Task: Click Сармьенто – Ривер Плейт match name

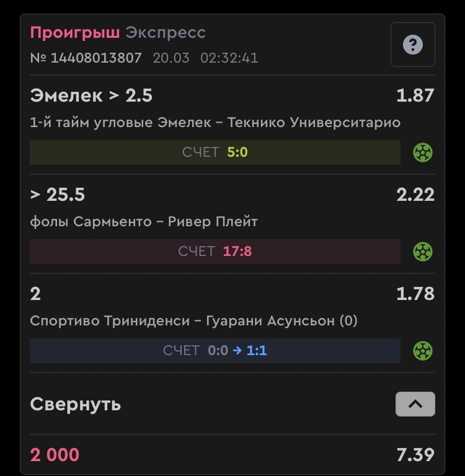Action: [144, 221]
